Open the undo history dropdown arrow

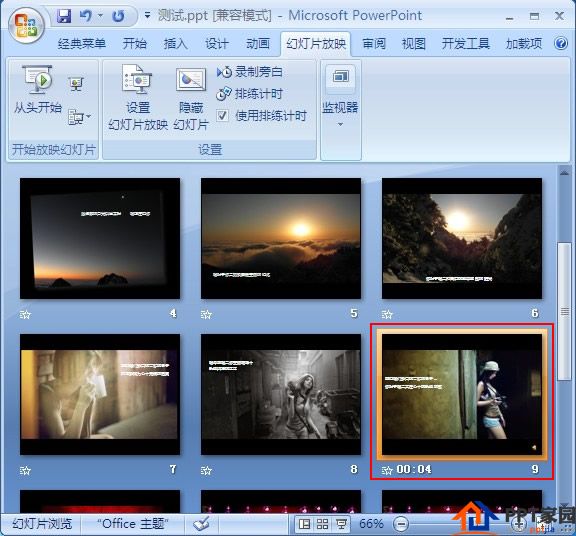click(100, 16)
